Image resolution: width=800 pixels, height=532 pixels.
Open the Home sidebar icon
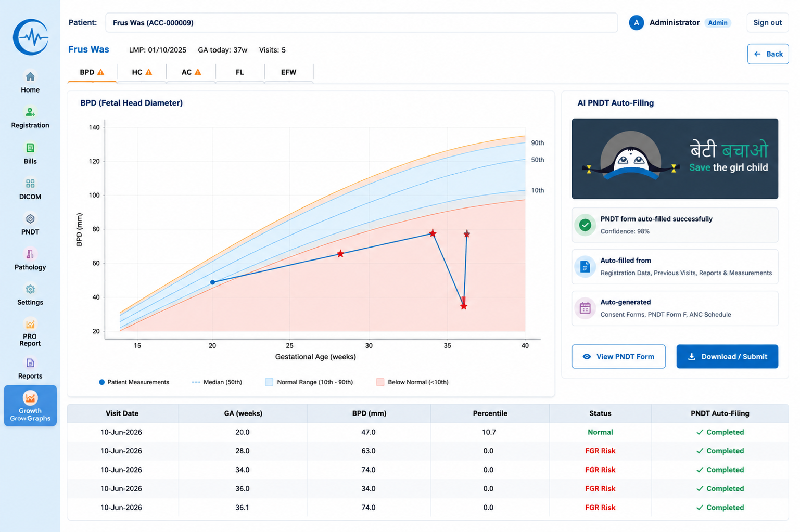[x=30, y=77]
